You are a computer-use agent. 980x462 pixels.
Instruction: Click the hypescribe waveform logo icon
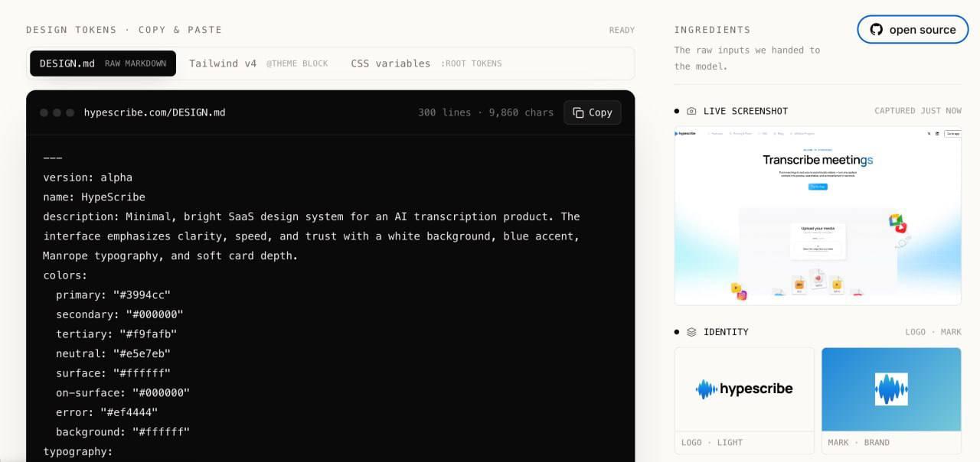(706, 389)
